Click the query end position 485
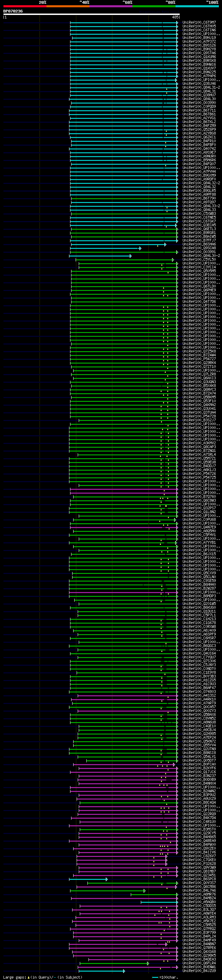The height and width of the screenshot is (980, 222). tap(175, 17)
